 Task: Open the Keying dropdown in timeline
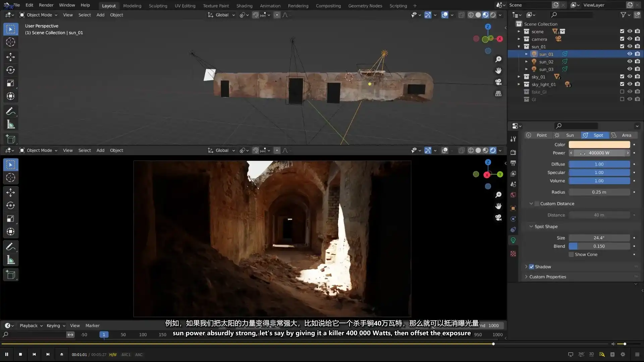point(56,325)
